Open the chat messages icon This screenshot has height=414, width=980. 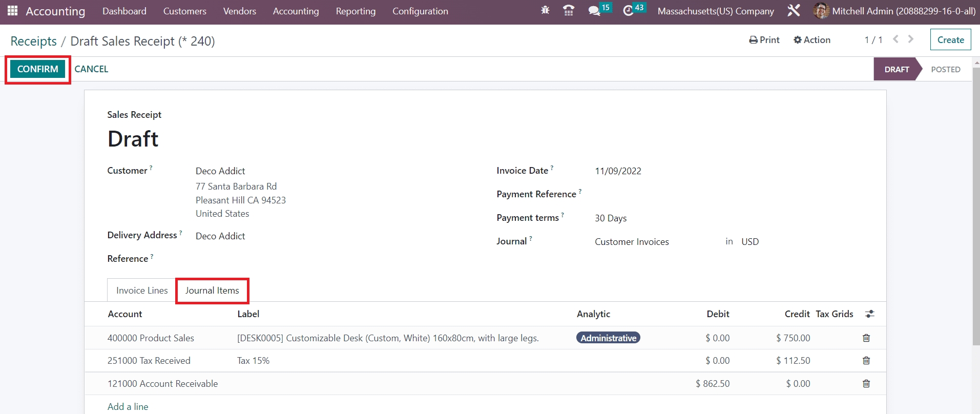[594, 11]
